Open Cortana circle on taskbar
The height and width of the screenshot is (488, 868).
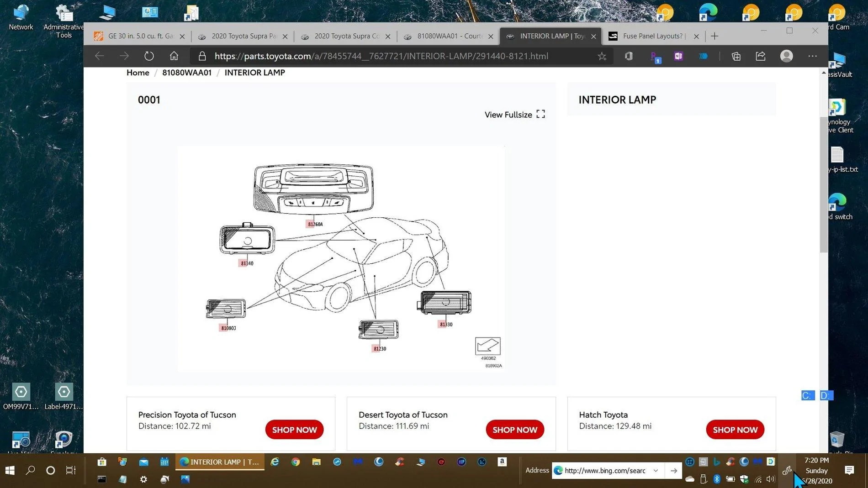(x=50, y=470)
